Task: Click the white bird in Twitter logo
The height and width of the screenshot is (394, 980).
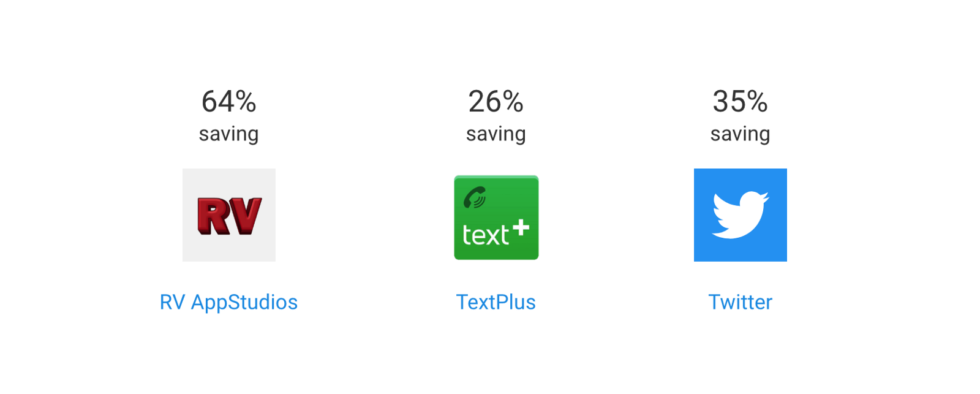Action: click(740, 215)
